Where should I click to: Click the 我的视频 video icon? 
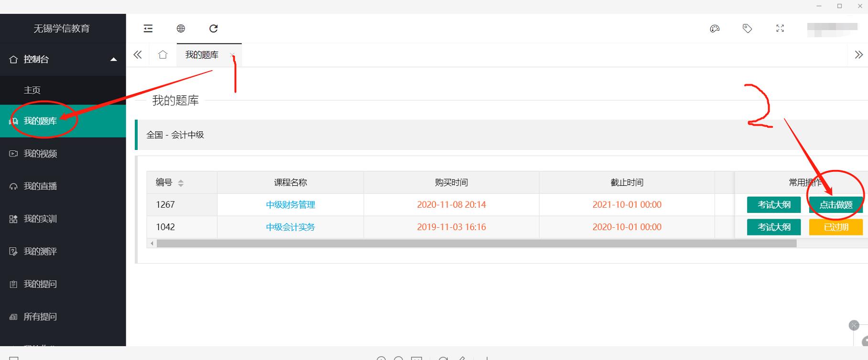pos(13,154)
